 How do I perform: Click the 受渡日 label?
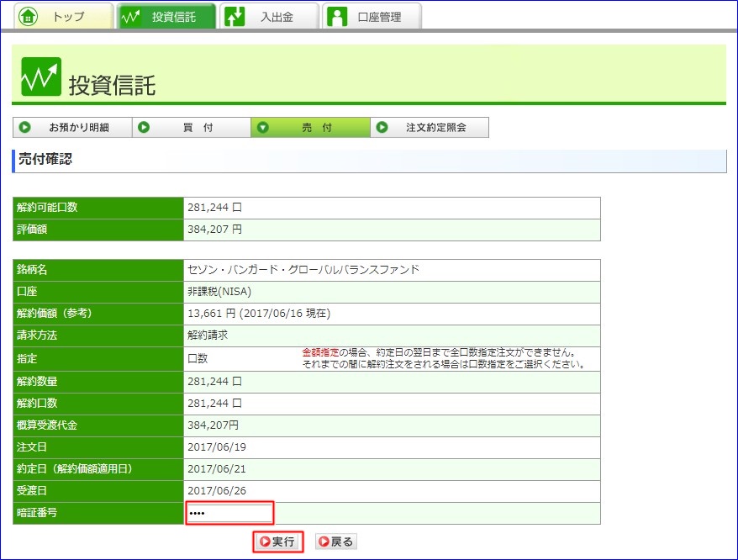click(32, 491)
